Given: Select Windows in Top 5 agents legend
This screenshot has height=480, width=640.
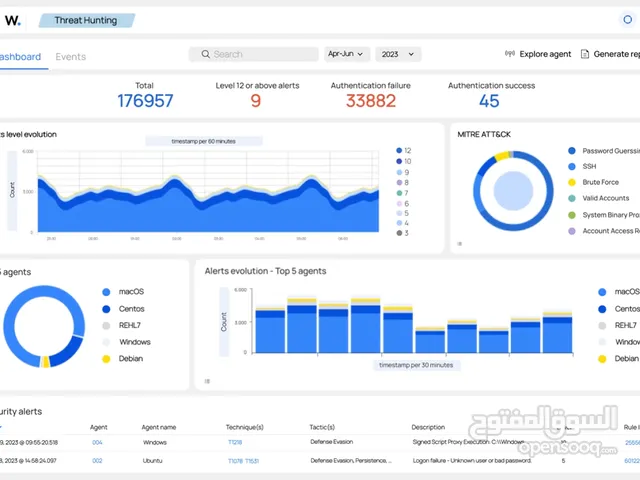Looking at the screenshot, I should click(x=127, y=342).
